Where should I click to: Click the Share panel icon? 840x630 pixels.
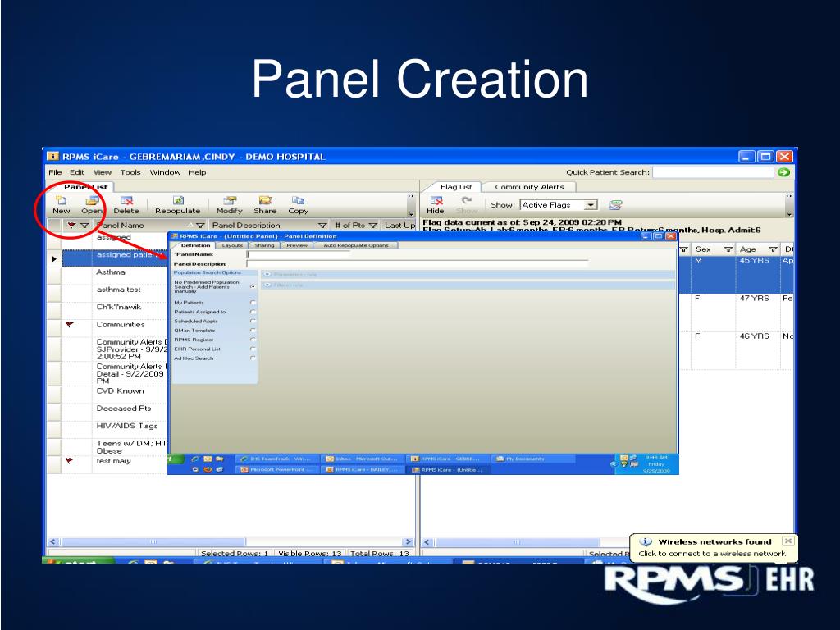(265, 200)
